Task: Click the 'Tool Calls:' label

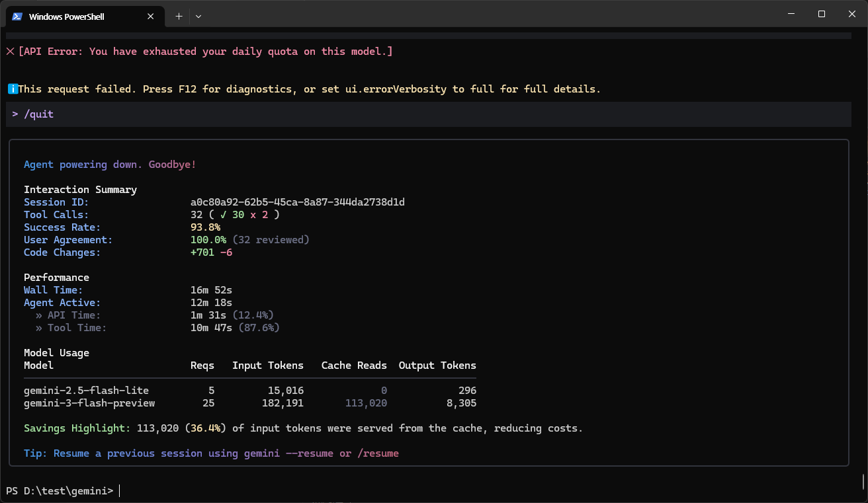Action: (x=56, y=214)
